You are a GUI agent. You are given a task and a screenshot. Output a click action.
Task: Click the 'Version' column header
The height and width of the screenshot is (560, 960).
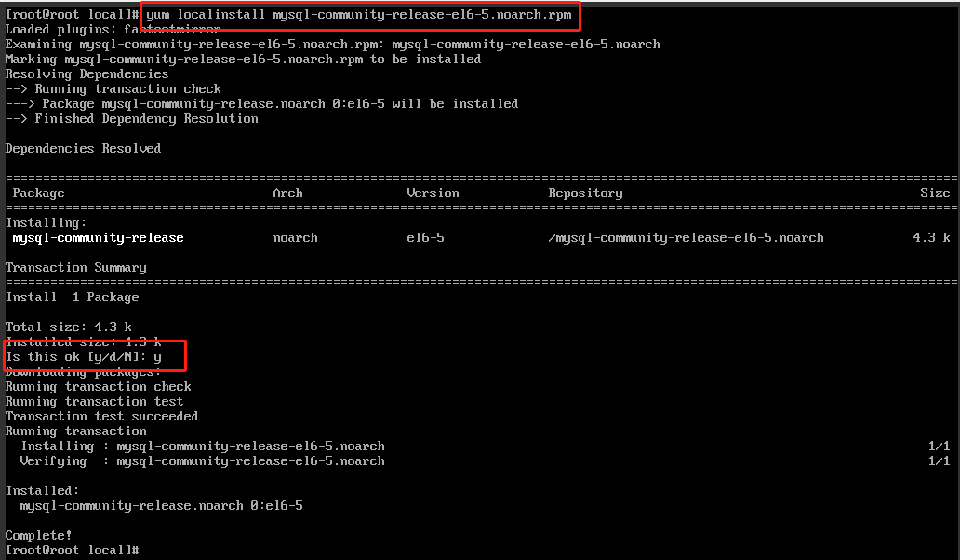pyautogui.click(x=433, y=193)
